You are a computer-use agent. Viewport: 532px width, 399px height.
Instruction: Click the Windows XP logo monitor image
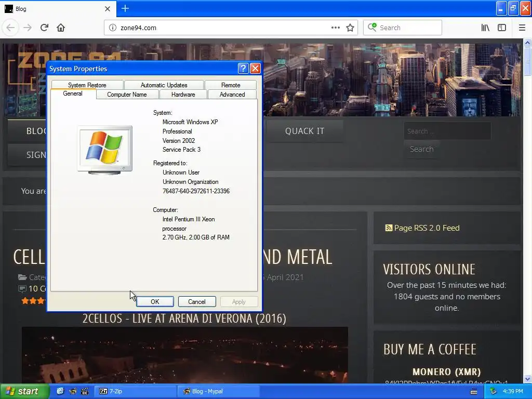(105, 150)
